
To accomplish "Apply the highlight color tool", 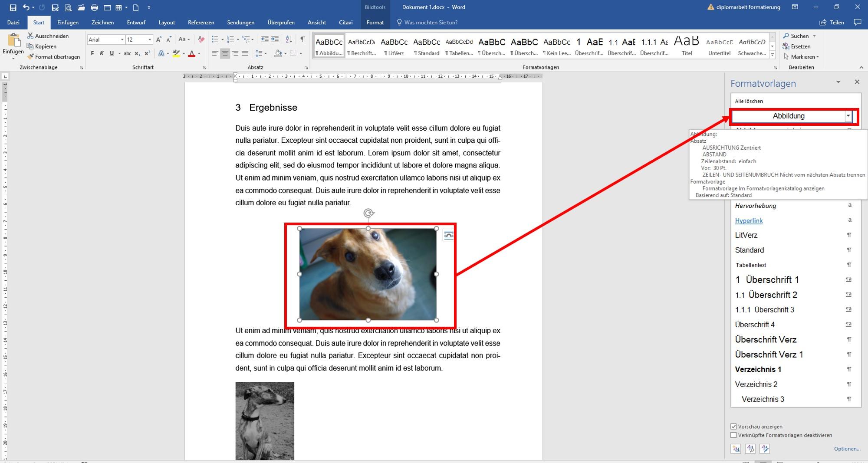I will tap(176, 54).
